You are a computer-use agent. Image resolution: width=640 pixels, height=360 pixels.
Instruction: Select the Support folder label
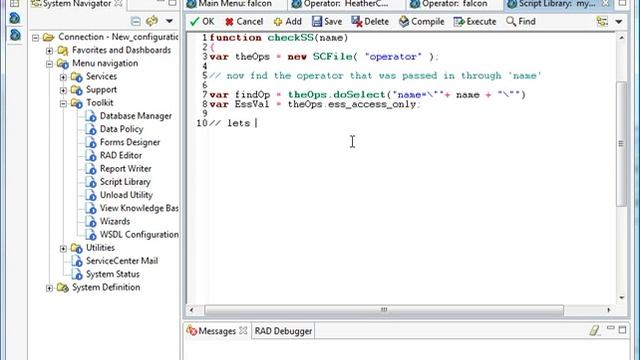101,89
